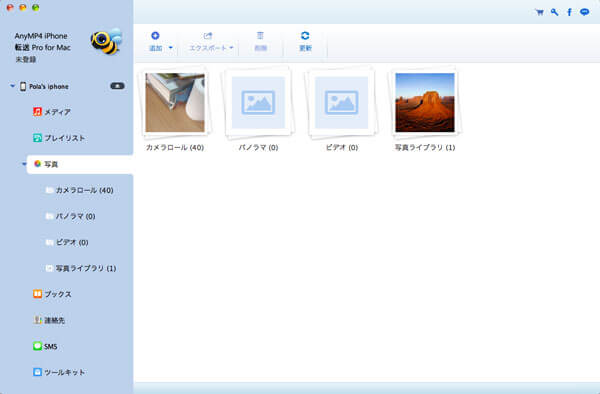Click the 未登録 unregistered status text

26,59
